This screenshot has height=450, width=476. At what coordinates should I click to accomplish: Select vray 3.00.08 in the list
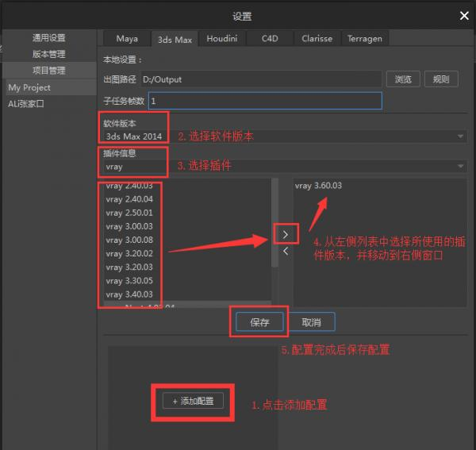[187, 240]
